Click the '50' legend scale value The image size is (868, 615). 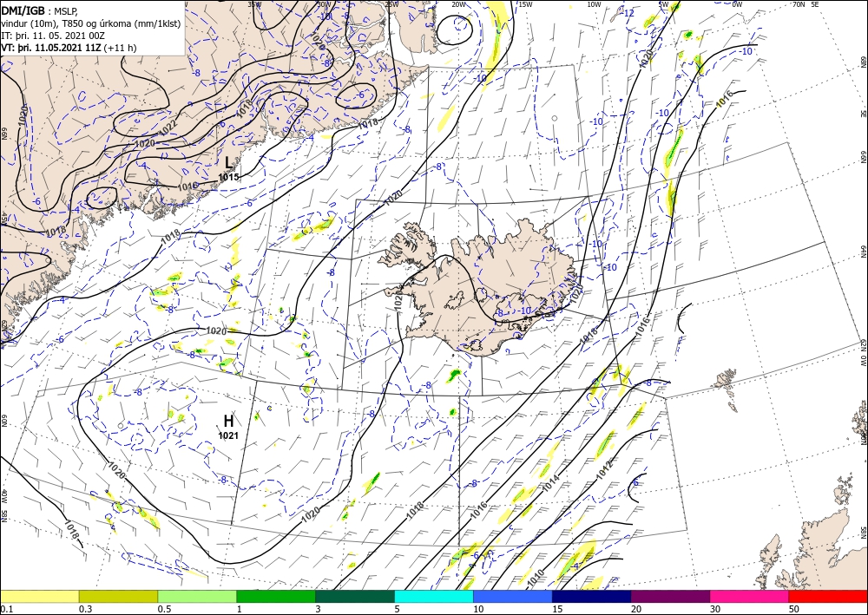(794, 609)
